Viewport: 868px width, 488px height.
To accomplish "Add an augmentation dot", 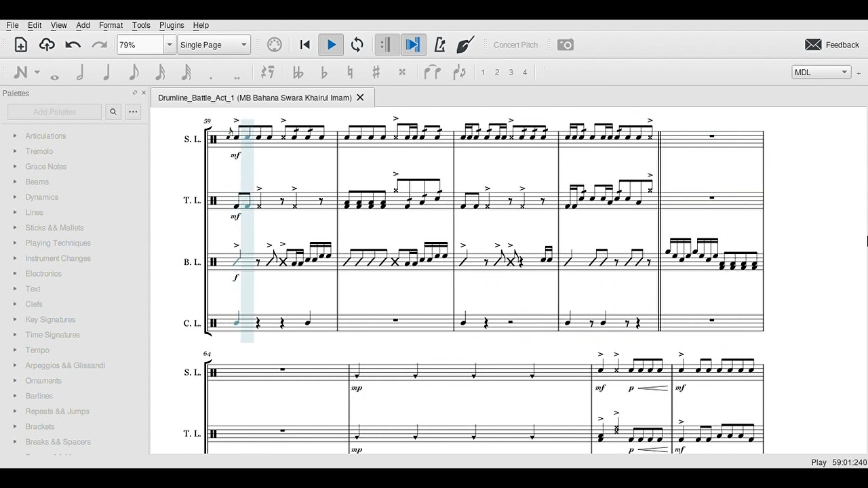I will [211, 77].
